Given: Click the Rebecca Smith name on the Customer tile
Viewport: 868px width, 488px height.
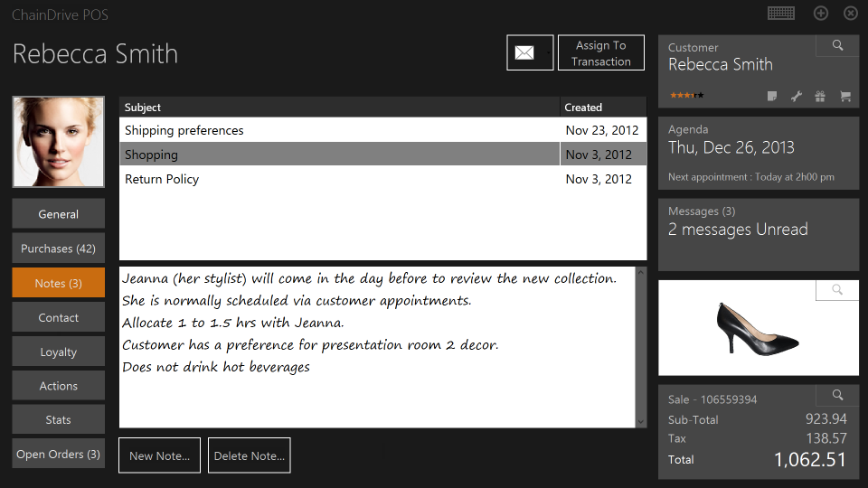Looking at the screenshot, I should (721, 64).
